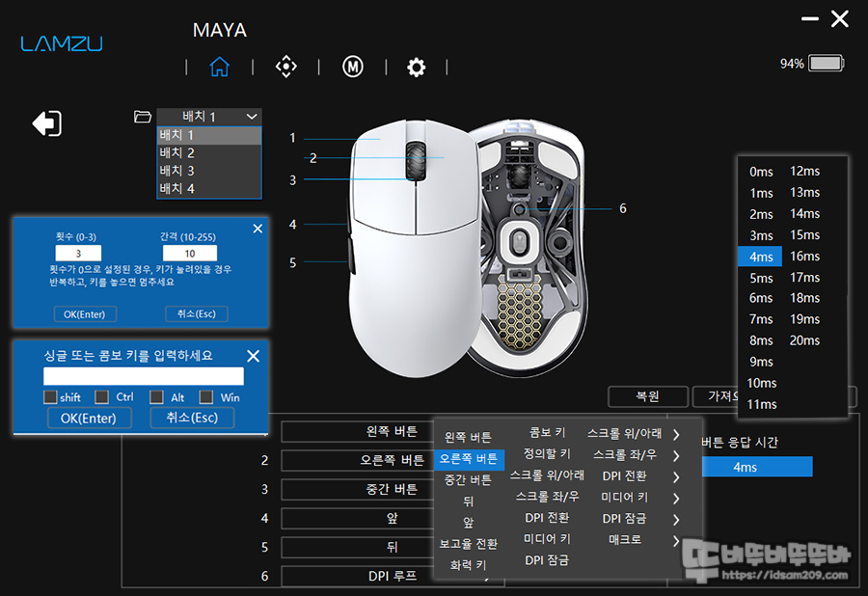
Task: Click the 간격 (10-255) input field
Action: pos(190,254)
